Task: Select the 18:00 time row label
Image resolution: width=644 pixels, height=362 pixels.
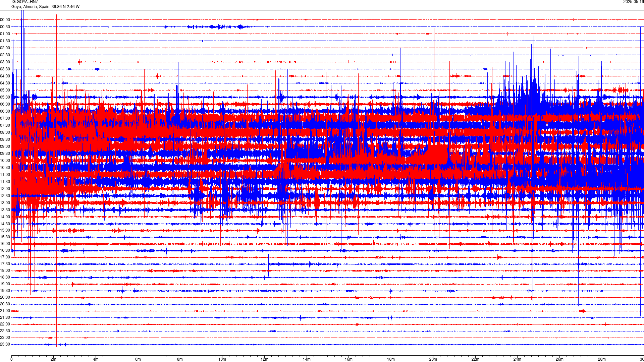Action: [x=5, y=270]
